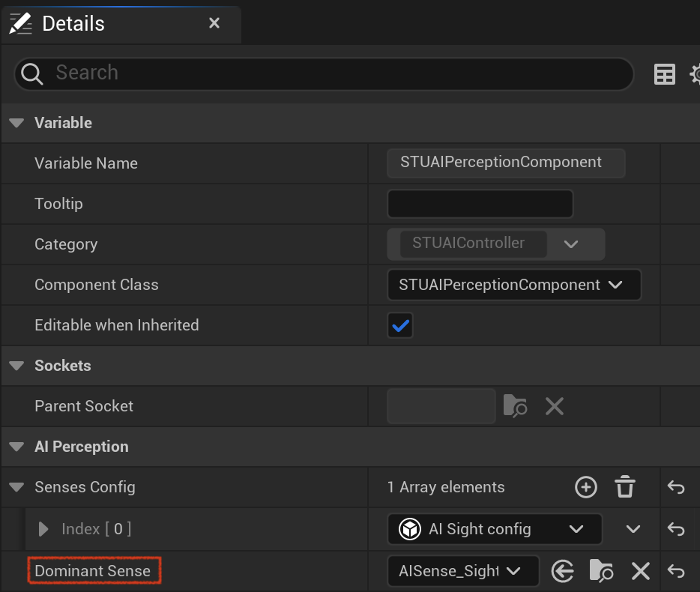The width and height of the screenshot is (700, 592).
Task: Open the Component Class dropdown
Action: click(514, 285)
